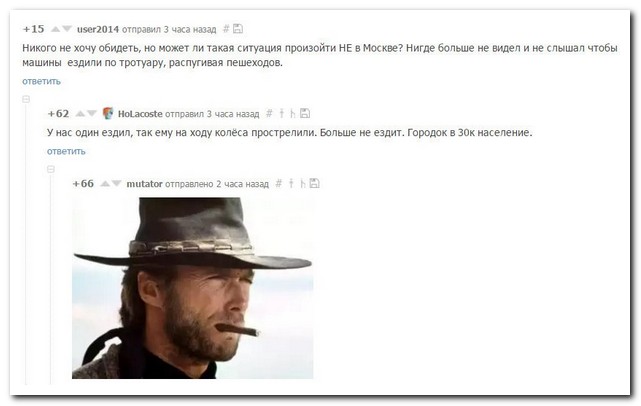Open HoLacoste's profile name link
Viewport: 641px width, 406px height.
[x=140, y=114]
